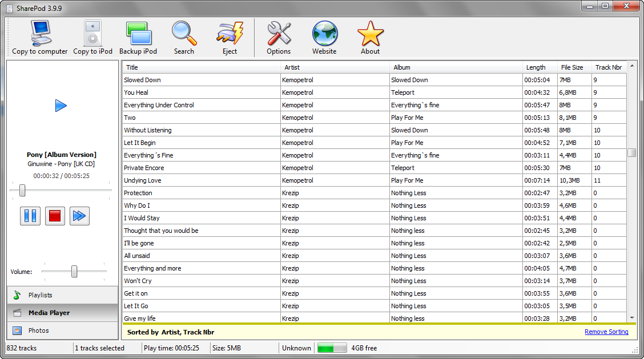
Task: Click the track list scrollbar thumb
Action: [x=631, y=152]
